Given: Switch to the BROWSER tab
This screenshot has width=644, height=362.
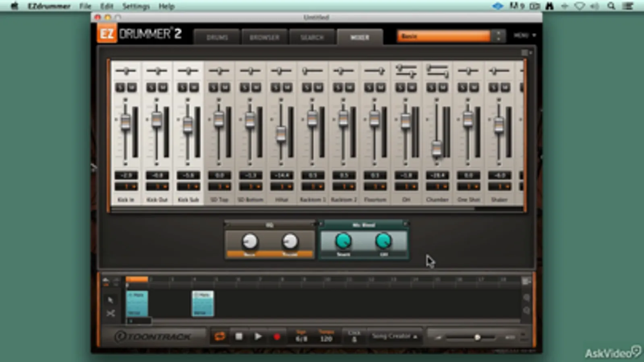Looking at the screenshot, I should [x=265, y=37].
